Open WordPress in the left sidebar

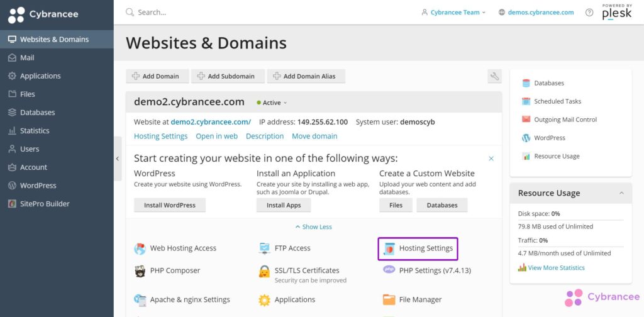click(57, 186)
